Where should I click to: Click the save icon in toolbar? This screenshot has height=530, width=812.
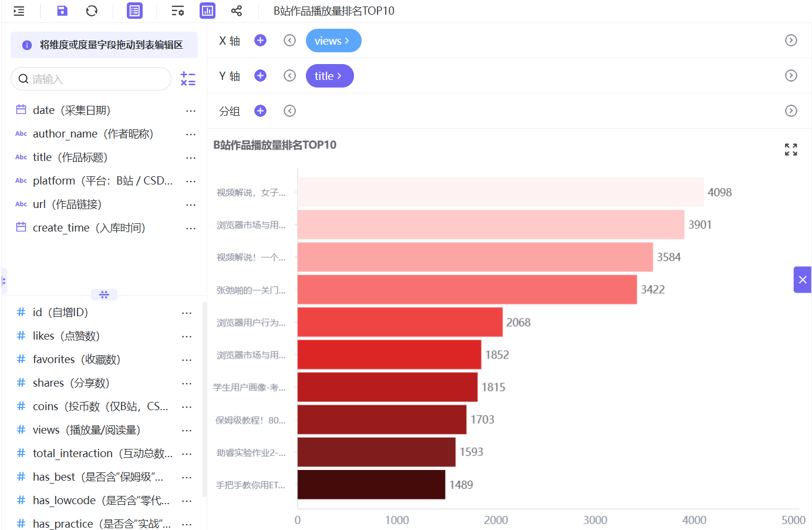tap(62, 11)
